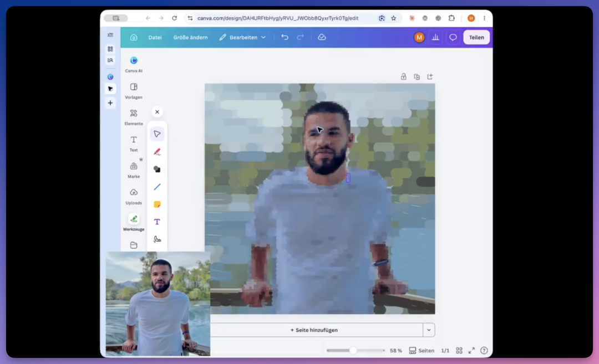Open the browser three-dot menu
This screenshot has height=364, width=599.
tap(484, 18)
